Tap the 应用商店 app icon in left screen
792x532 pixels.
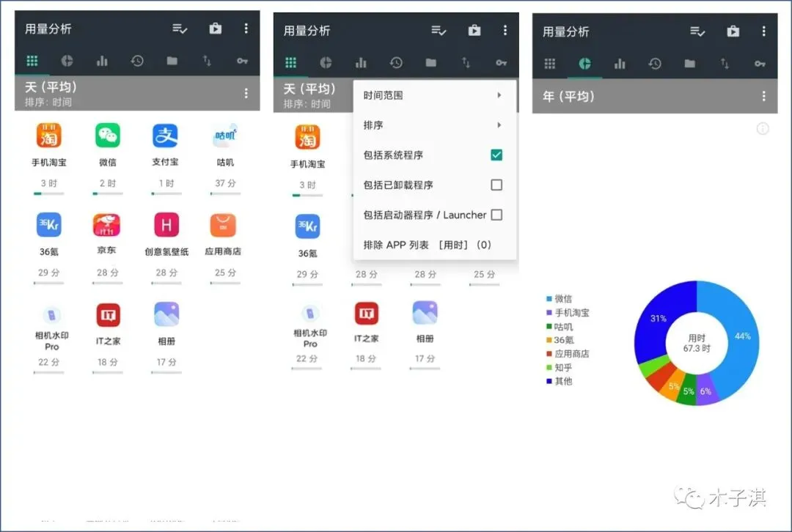223,225
